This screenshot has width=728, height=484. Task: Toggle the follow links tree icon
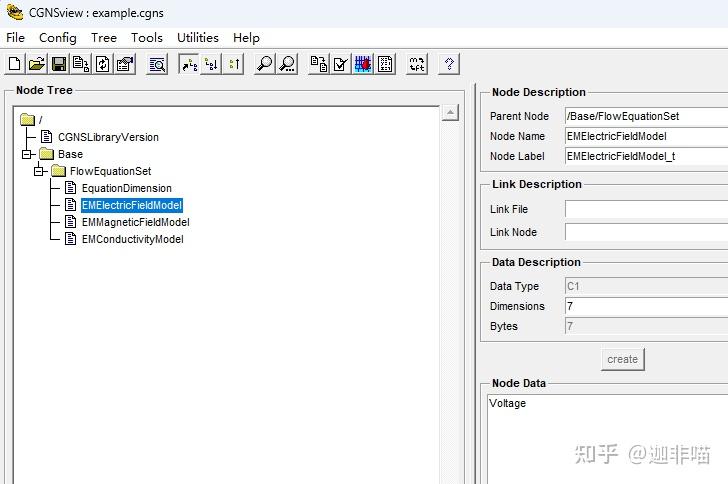(x=189, y=64)
